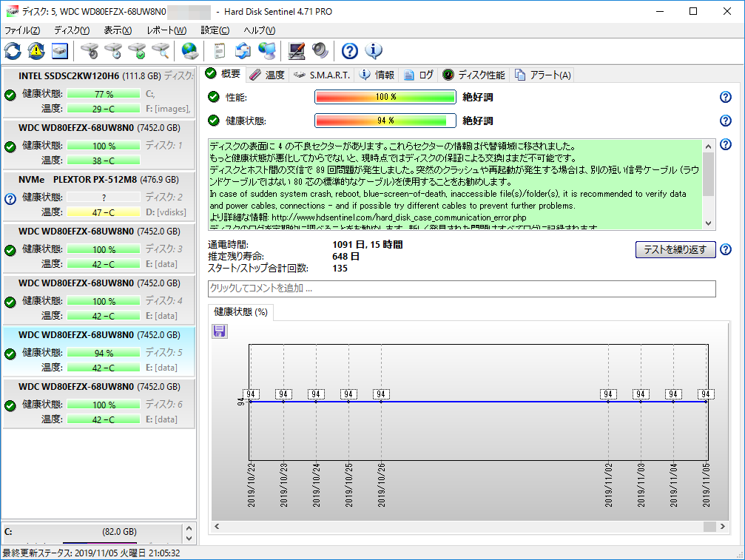The width and height of the screenshot is (745, 560).
Task: Click INTEL SSD 健康状態 77 % bar
Action: click(x=104, y=94)
